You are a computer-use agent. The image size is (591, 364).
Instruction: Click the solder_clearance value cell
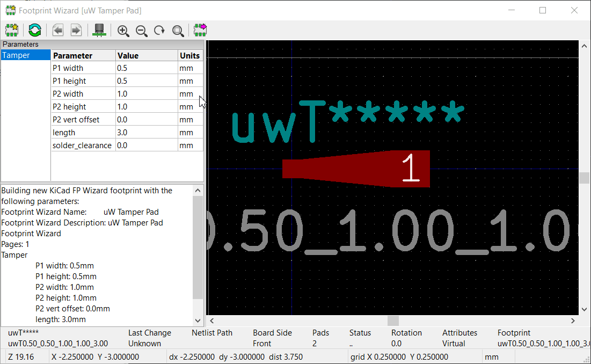(147, 145)
